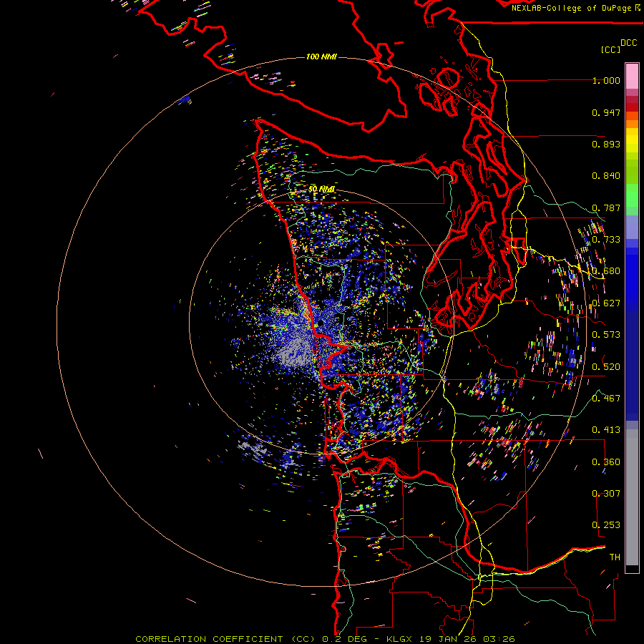Screen dimensions: 644x644
Task: Click the gray lower segment of color bar
Action: click(x=632, y=497)
